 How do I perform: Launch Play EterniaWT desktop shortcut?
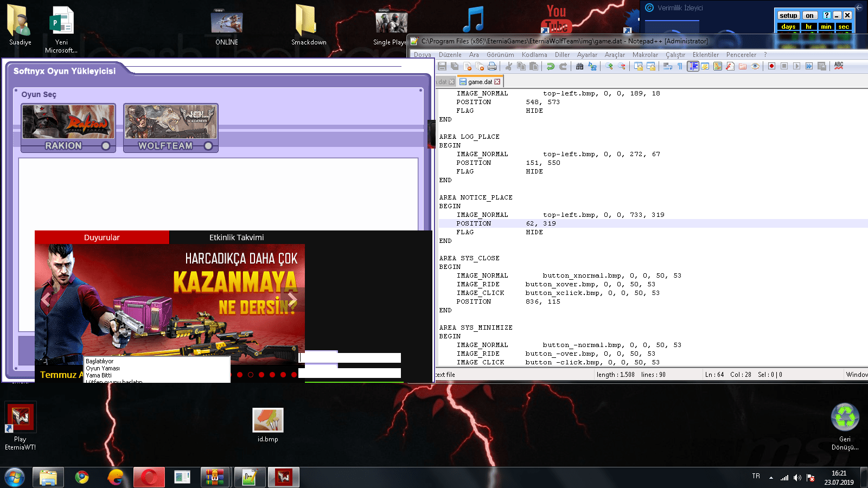20,427
